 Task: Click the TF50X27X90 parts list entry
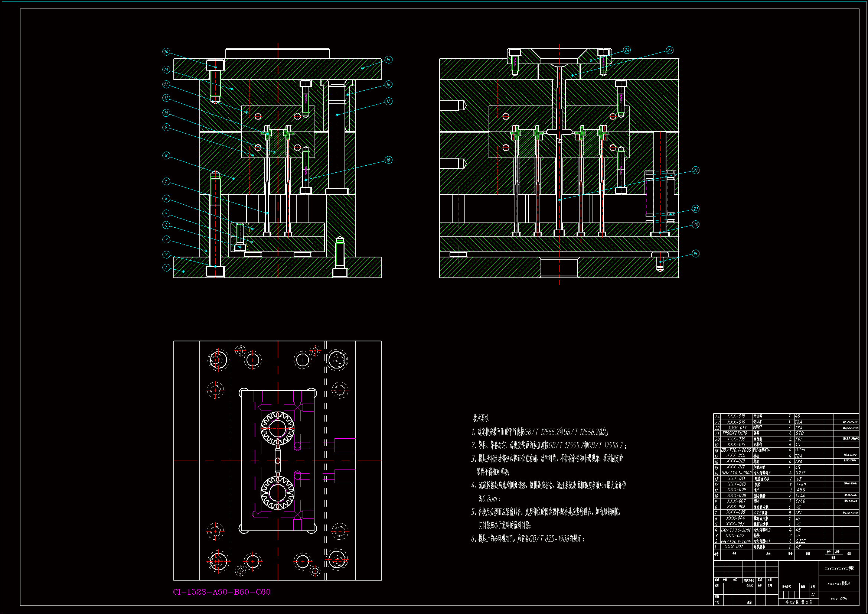(734, 433)
